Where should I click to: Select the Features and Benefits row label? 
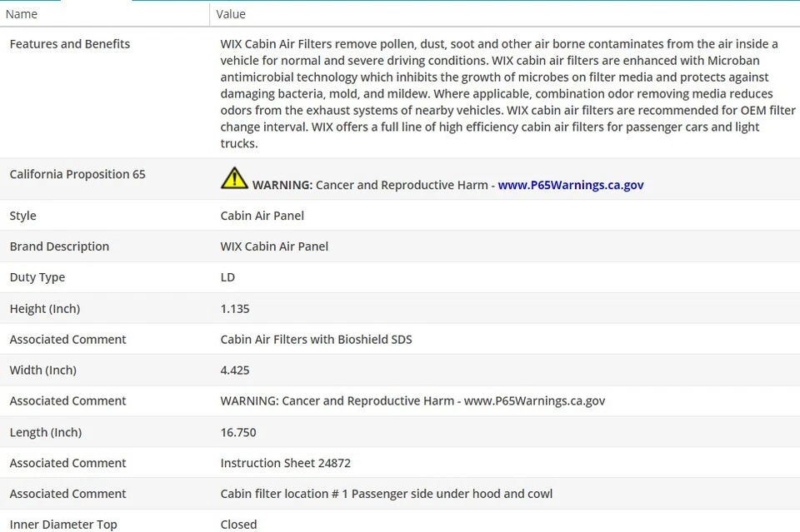(70, 44)
